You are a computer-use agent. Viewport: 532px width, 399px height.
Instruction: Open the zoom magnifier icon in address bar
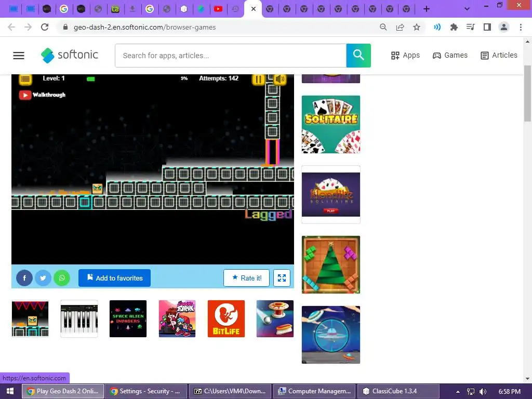coord(383,27)
